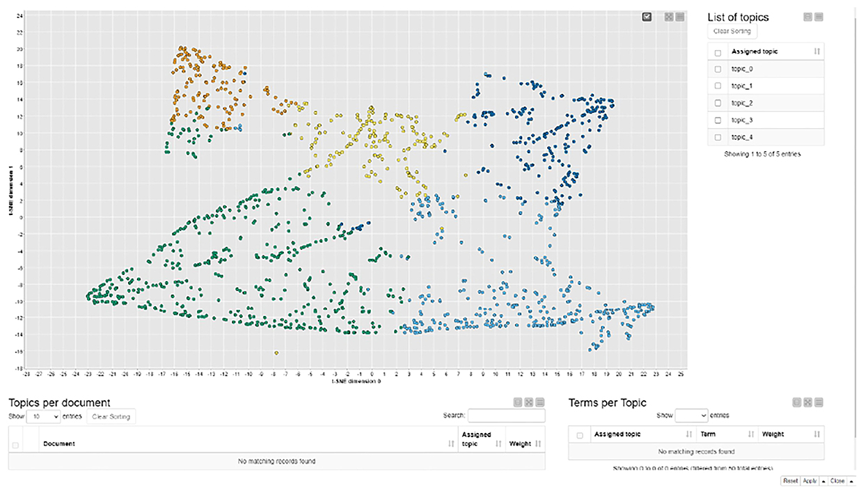Click the 'Terms per Topic' panel title
Screen dimensions: 868x497
(x=608, y=402)
